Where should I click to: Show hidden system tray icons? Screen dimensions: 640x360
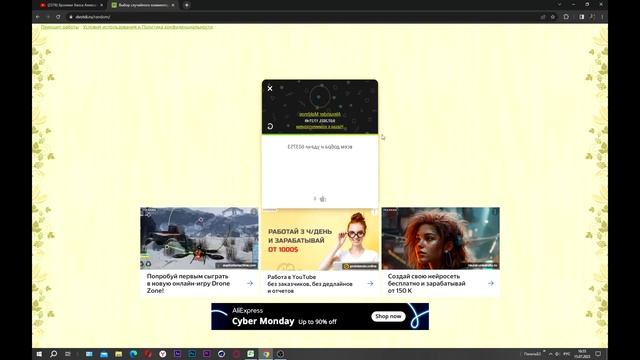(x=551, y=354)
